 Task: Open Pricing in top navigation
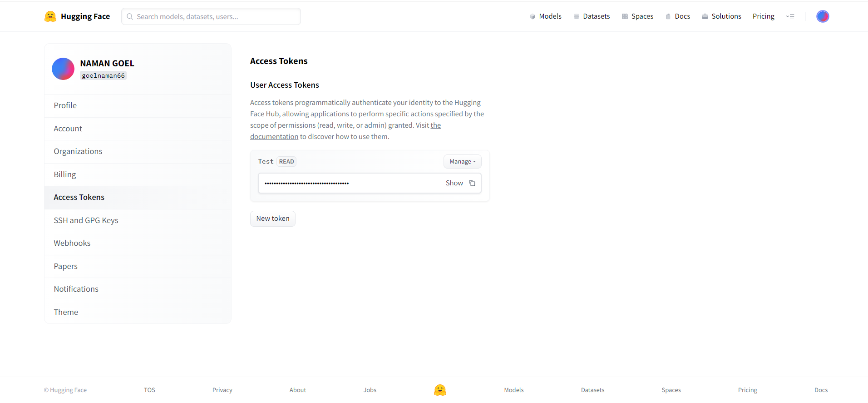(764, 16)
